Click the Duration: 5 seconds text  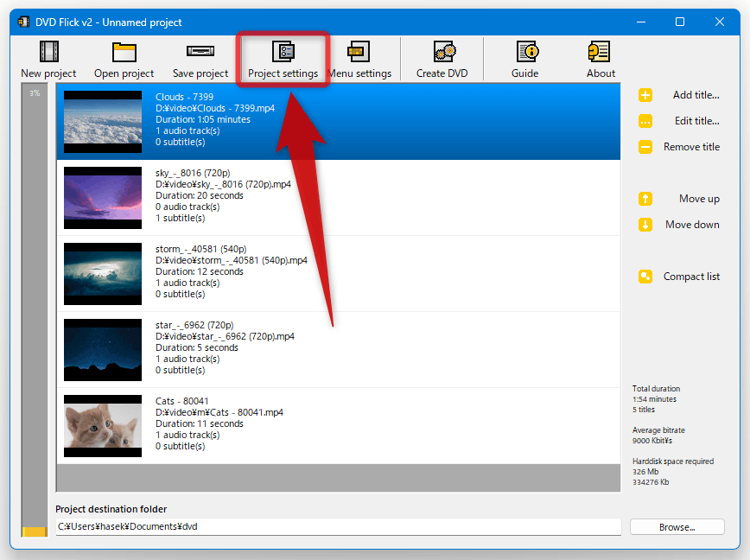pos(197,347)
